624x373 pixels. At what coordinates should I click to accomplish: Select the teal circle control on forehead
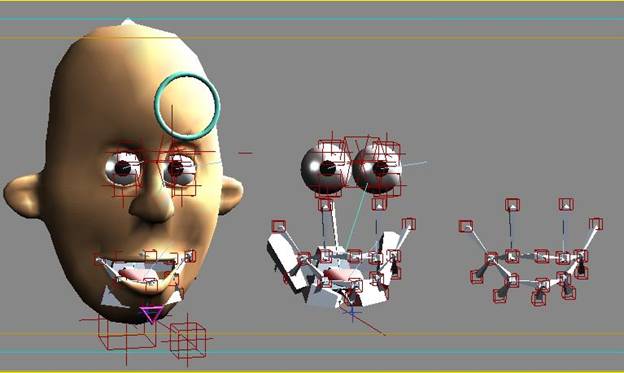(187, 106)
